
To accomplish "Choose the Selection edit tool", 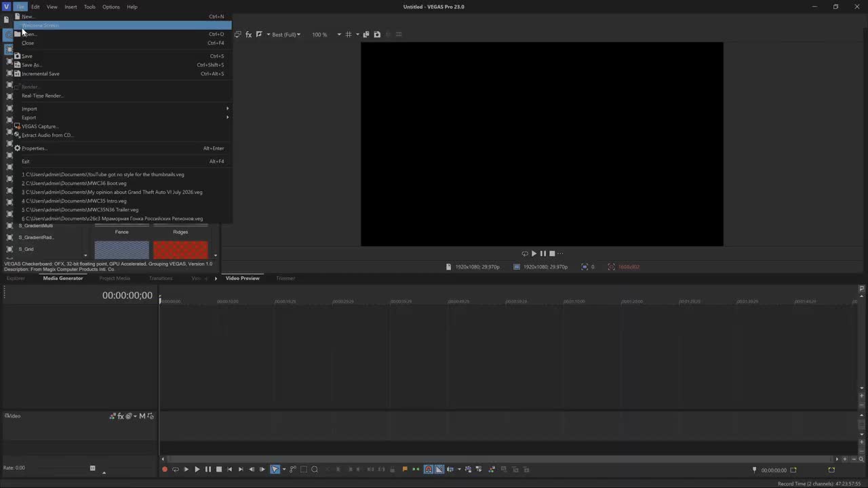I will click(x=304, y=469).
